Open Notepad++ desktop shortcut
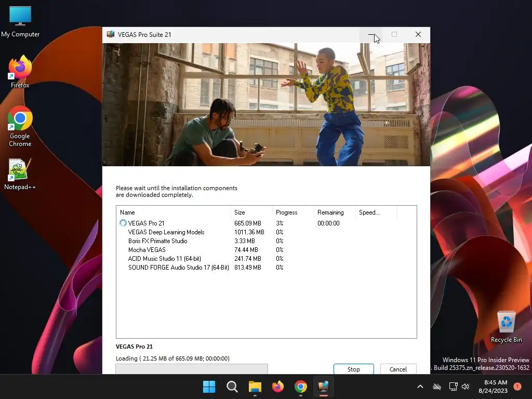Image resolution: width=532 pixels, height=399 pixels. click(20, 175)
